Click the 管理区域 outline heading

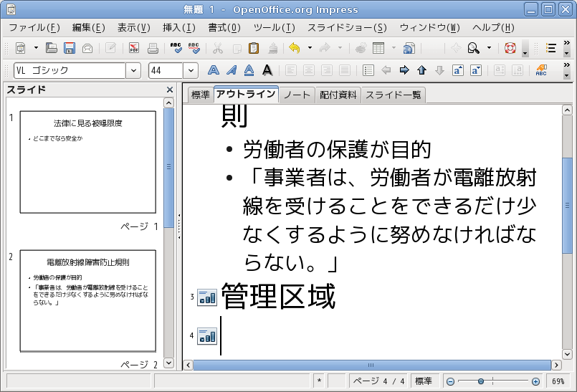278,296
